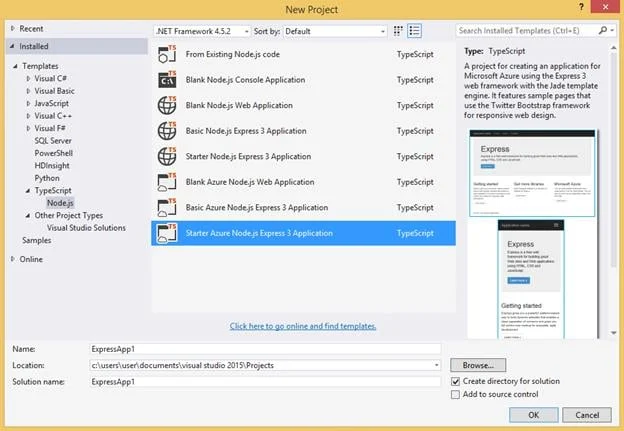
Task: Click the Cancel button
Action: tap(587, 415)
